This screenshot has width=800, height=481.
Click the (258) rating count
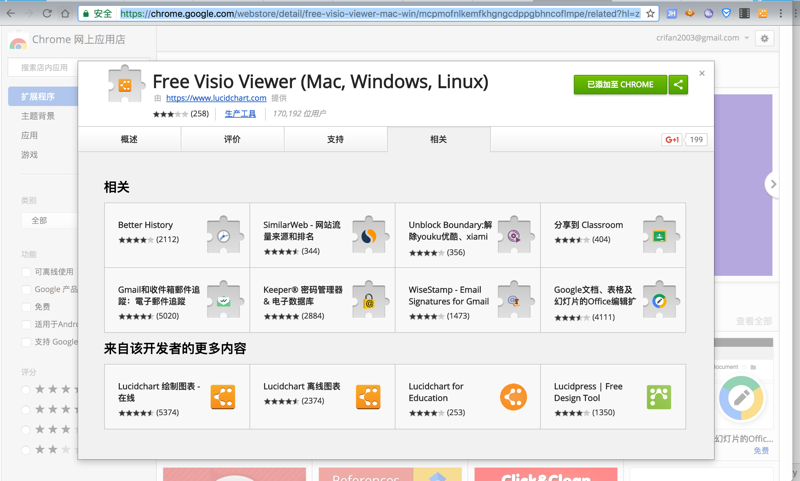pos(199,114)
